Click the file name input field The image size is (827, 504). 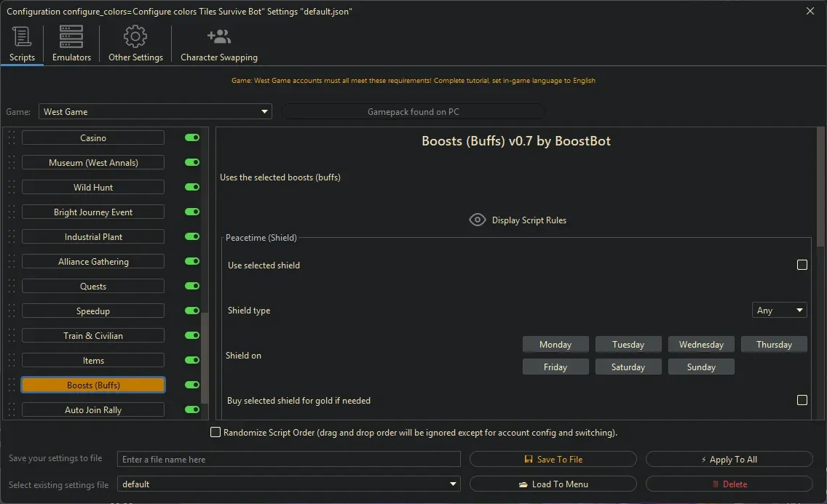point(289,460)
